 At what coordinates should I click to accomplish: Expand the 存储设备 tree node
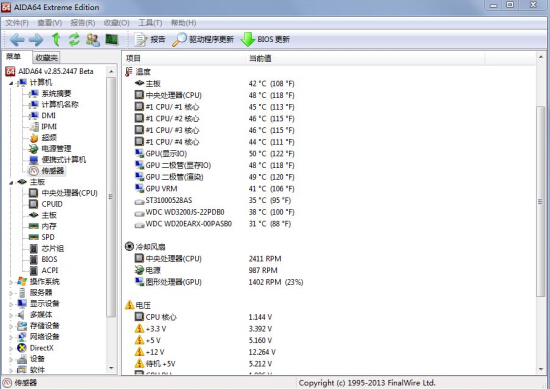tap(11, 326)
